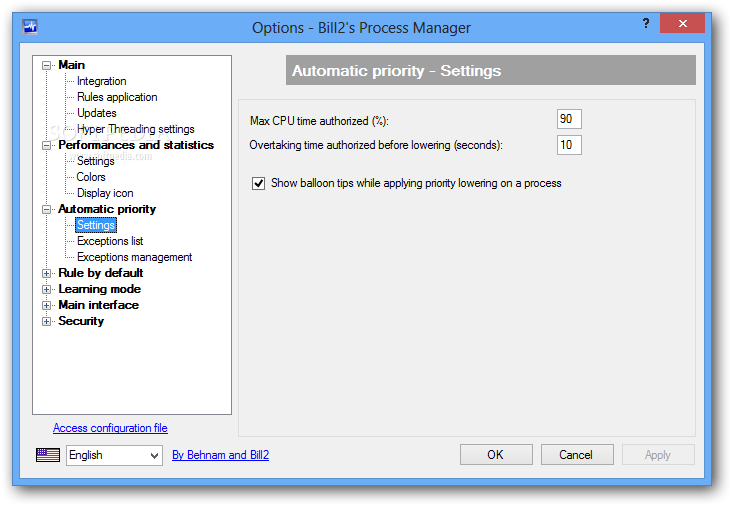
Task: Click the Max CPU time field
Action: [569, 119]
